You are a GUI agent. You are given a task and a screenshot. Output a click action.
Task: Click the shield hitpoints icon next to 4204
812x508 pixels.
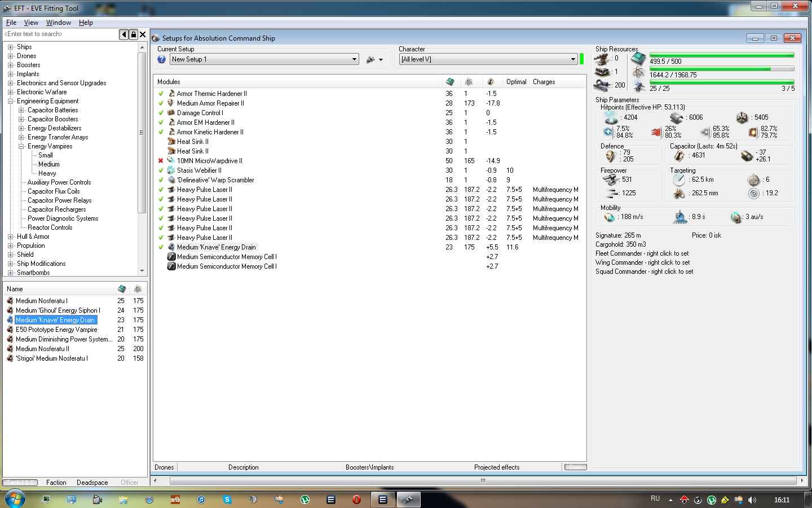click(x=611, y=117)
